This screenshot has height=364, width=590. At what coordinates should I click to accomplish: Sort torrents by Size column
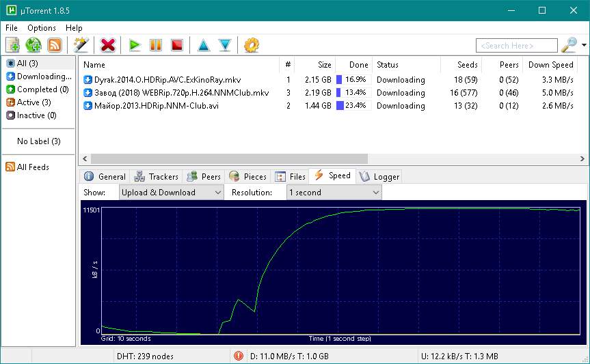coord(315,65)
